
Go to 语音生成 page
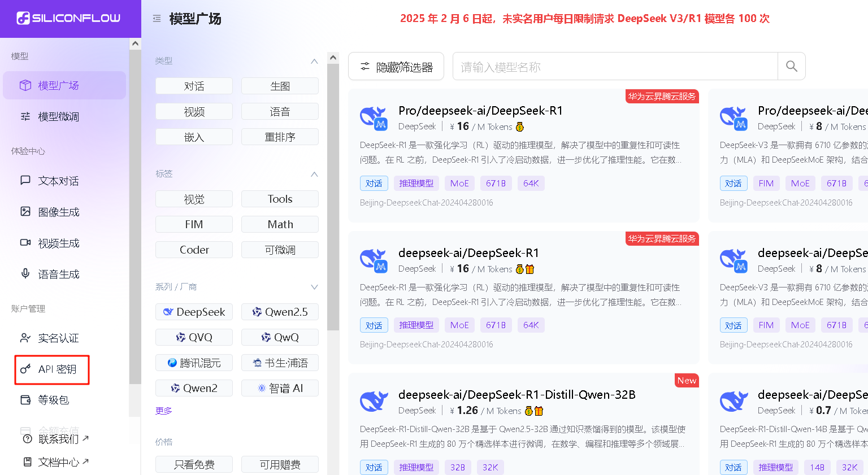(x=64, y=274)
